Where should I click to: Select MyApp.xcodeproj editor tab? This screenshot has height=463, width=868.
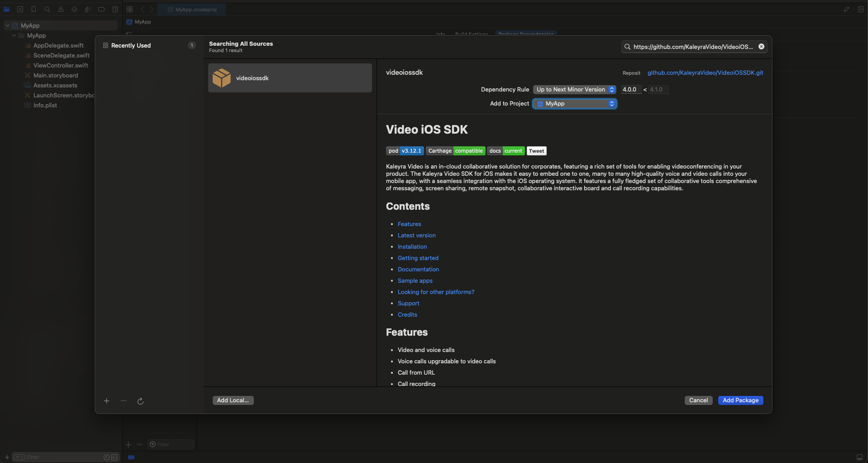click(x=192, y=10)
